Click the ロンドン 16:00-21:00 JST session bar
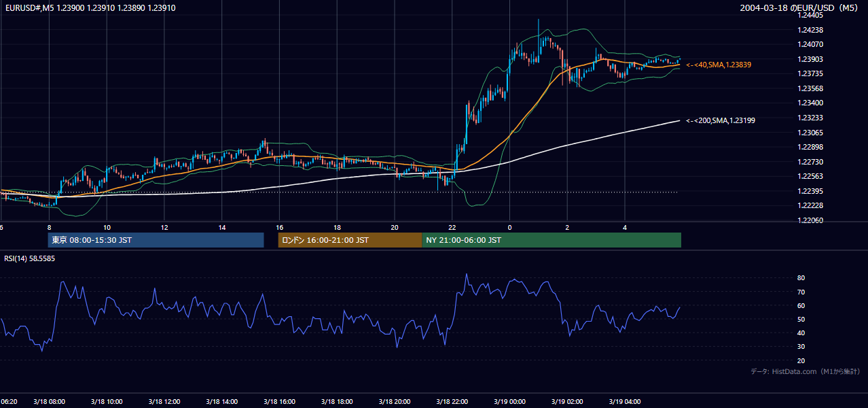 click(350, 240)
